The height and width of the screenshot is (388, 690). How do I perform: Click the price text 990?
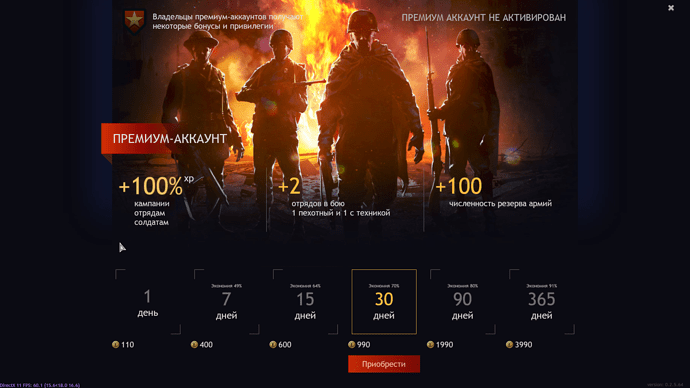(x=363, y=344)
